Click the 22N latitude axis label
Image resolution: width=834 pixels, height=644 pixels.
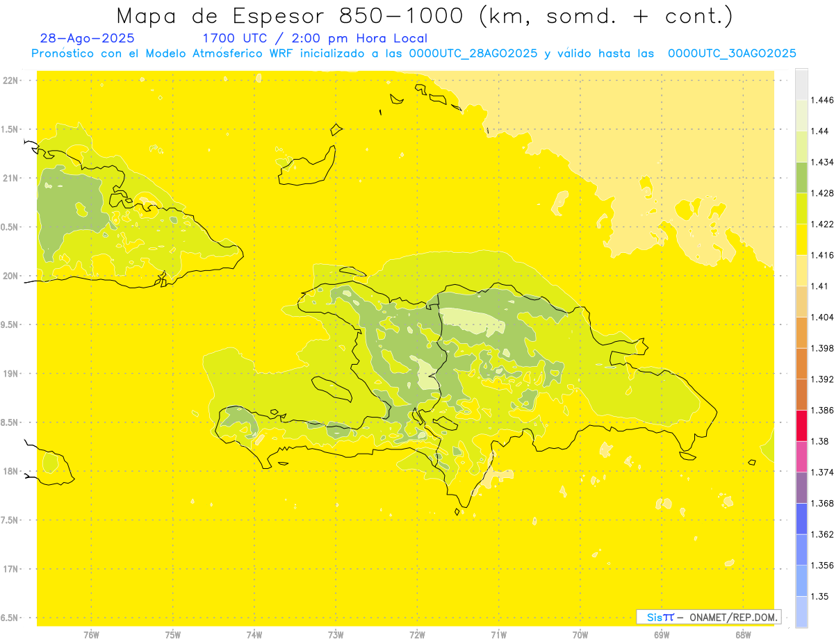tap(12, 81)
